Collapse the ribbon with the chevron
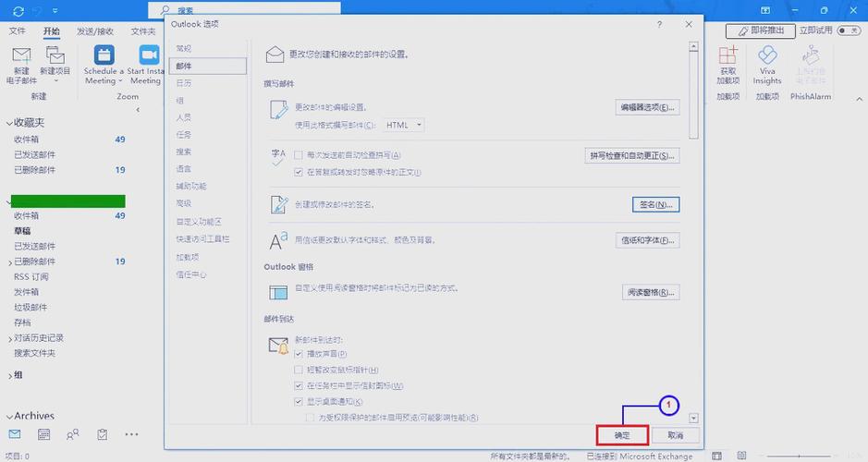 pyautogui.click(x=859, y=99)
